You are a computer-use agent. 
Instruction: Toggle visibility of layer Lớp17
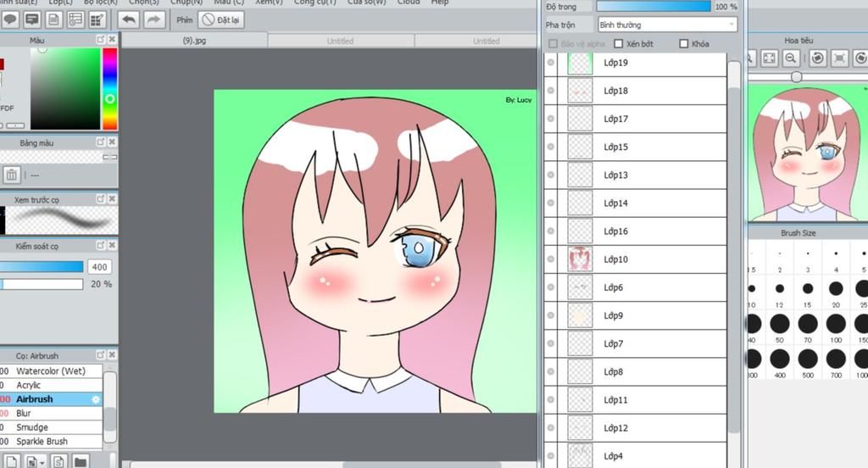551,119
